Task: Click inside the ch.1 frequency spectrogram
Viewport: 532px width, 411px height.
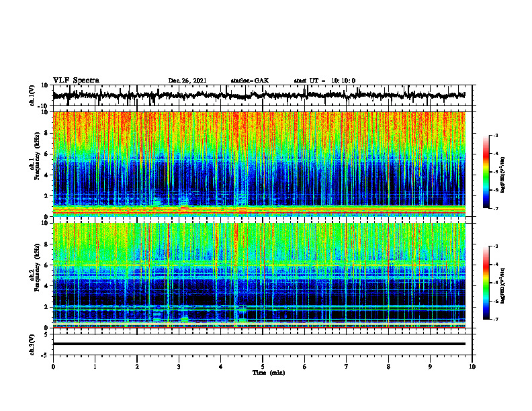Action: (259, 164)
